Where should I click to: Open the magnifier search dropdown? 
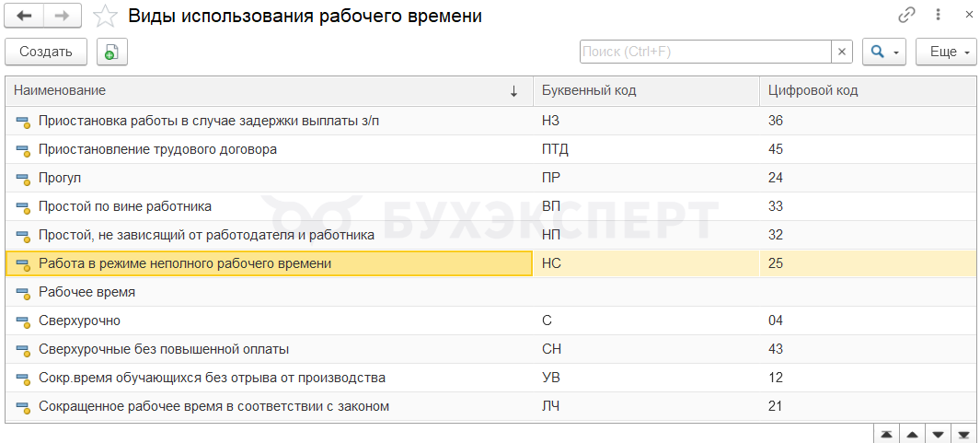[x=884, y=52]
